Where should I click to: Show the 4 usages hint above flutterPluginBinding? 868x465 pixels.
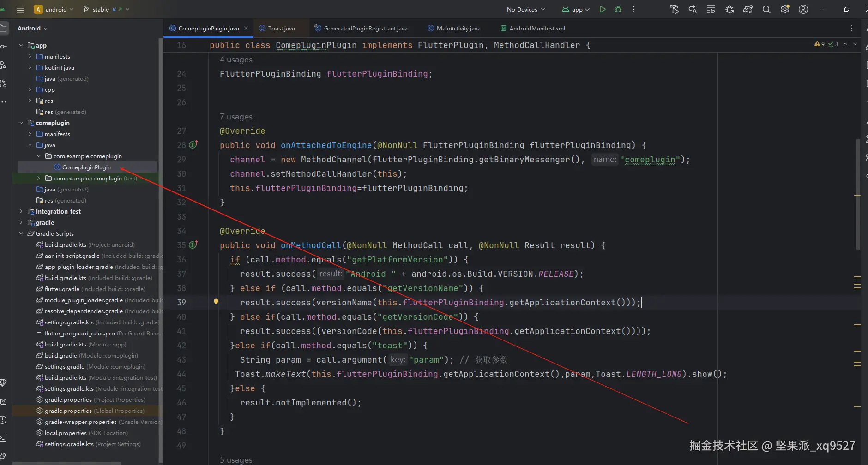[x=236, y=60]
